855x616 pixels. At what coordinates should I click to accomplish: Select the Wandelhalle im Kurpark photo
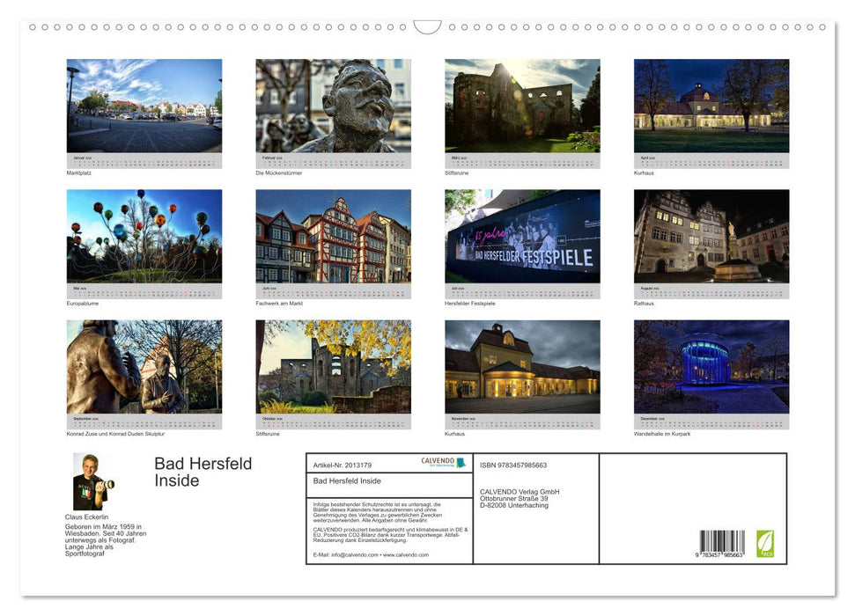[711, 368]
